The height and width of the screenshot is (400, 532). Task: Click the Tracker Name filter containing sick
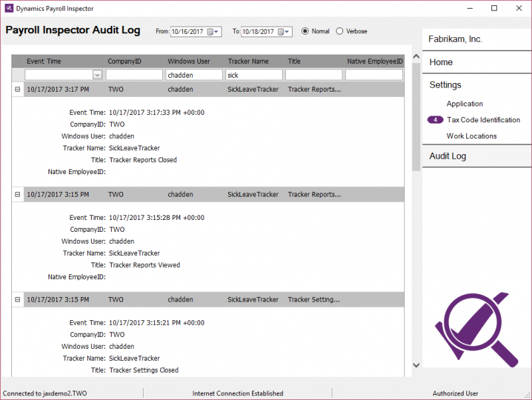point(254,74)
